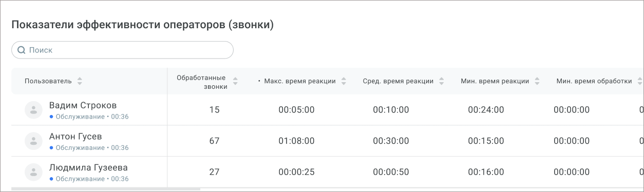Select average reaction time 00:10:00
The image size is (644, 192).
click(391, 110)
